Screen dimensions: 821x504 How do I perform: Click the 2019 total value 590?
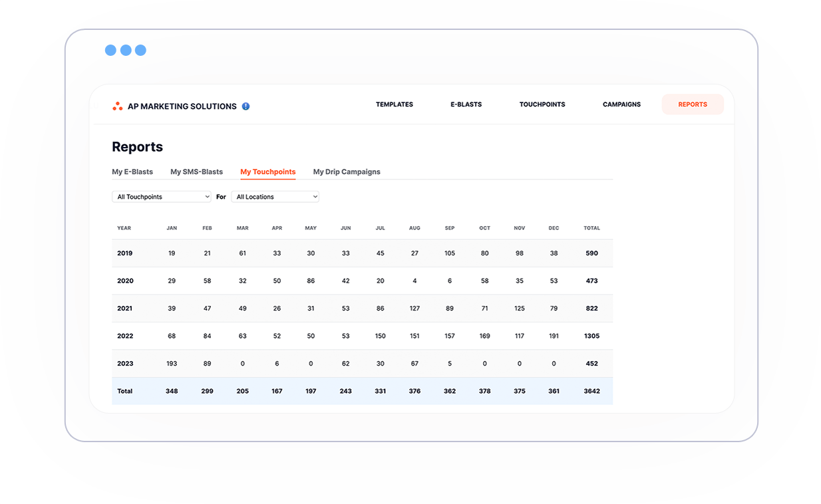[592, 253]
